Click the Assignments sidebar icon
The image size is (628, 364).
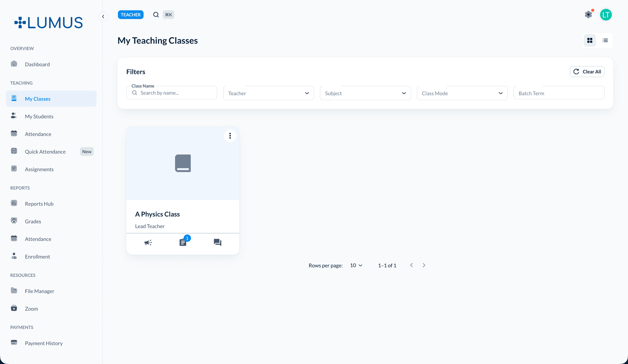[14, 169]
